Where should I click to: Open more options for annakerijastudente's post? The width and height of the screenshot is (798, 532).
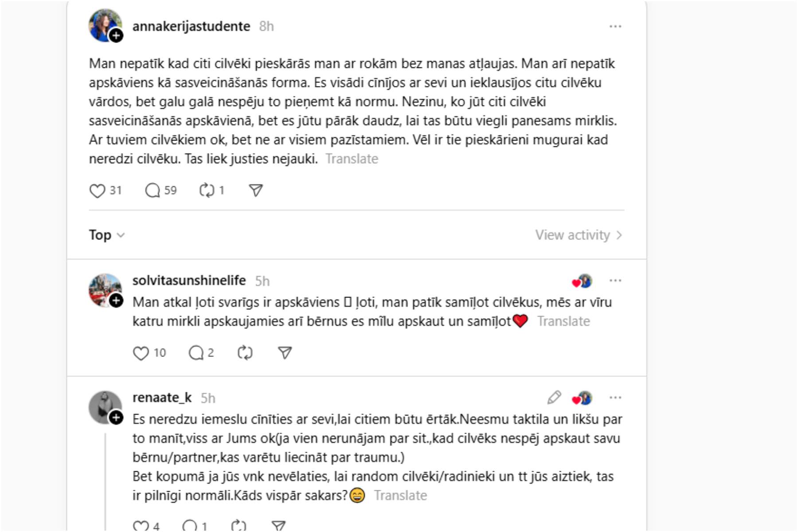click(x=615, y=27)
